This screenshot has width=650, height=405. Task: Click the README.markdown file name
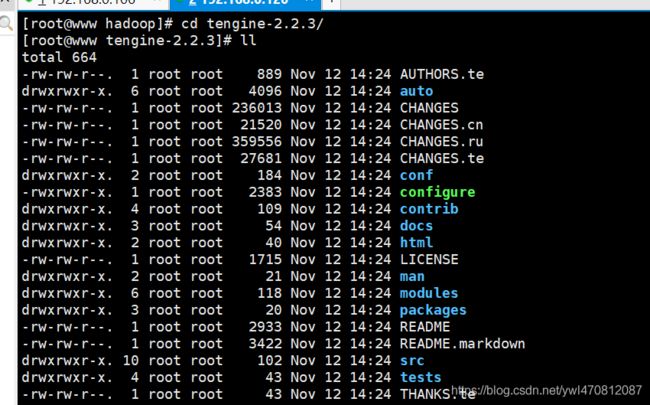[x=463, y=344]
